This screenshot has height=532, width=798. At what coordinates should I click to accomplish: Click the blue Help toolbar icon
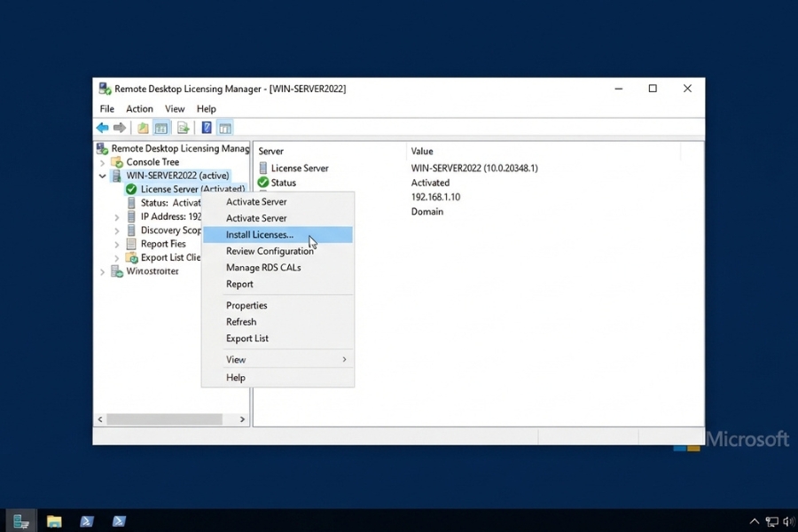pos(207,128)
